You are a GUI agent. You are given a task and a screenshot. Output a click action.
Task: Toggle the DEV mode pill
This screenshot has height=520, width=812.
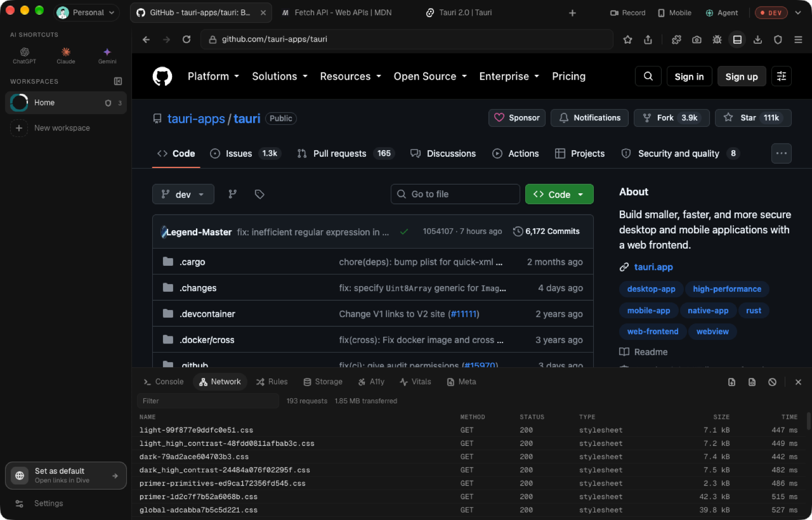point(771,13)
